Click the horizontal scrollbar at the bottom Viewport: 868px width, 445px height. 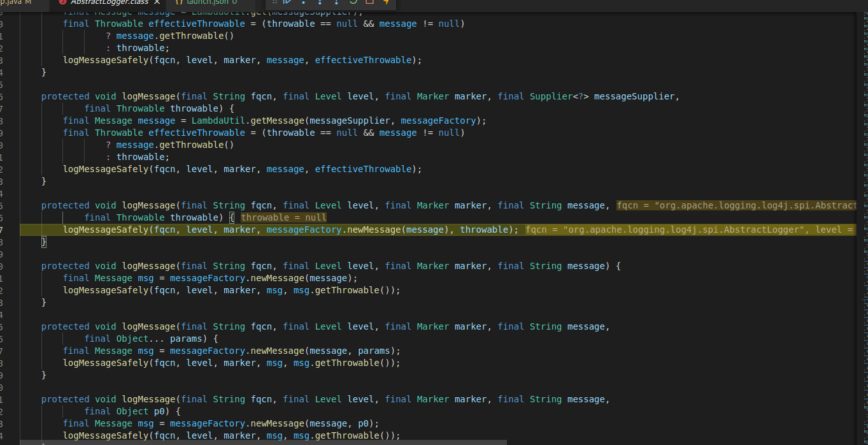pyautogui.click(x=255, y=441)
